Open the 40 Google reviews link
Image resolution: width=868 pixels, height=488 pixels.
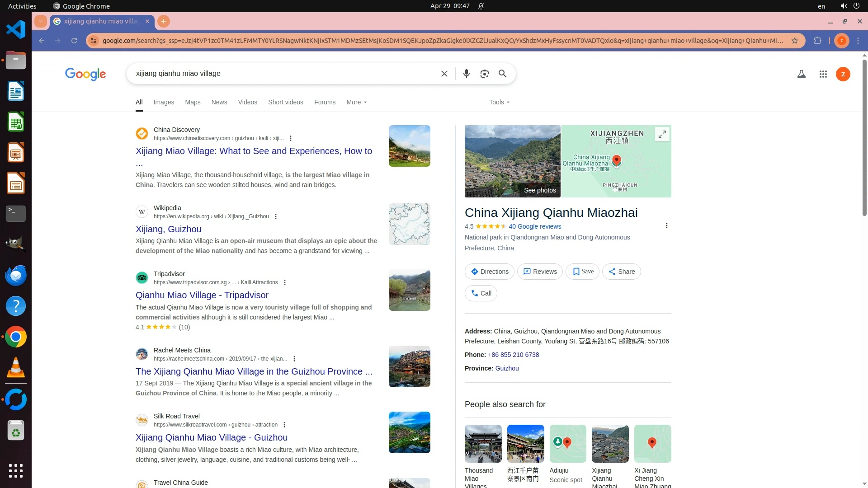(x=534, y=226)
